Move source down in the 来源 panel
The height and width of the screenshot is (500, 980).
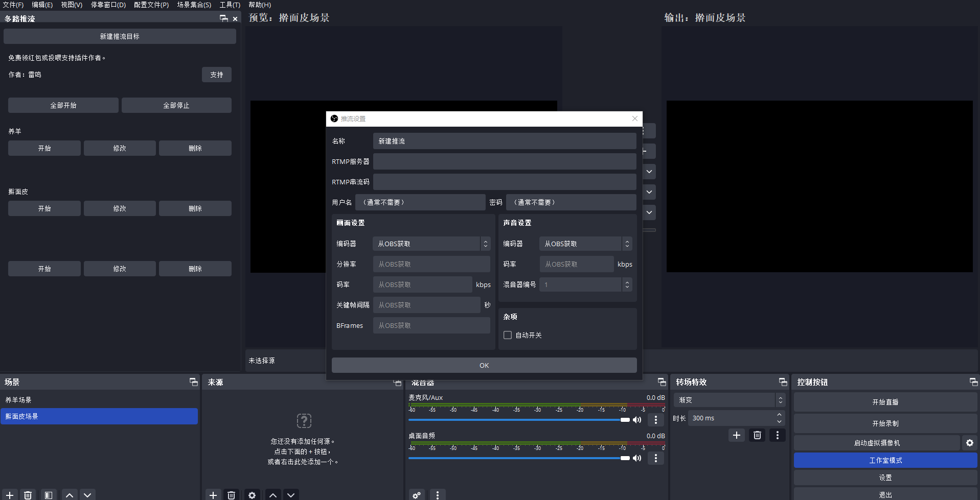coord(291,495)
